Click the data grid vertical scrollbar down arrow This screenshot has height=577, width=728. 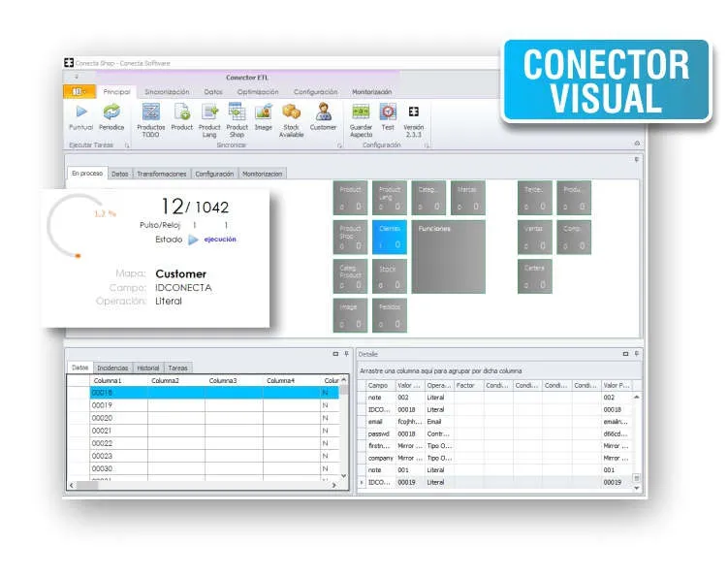click(343, 476)
